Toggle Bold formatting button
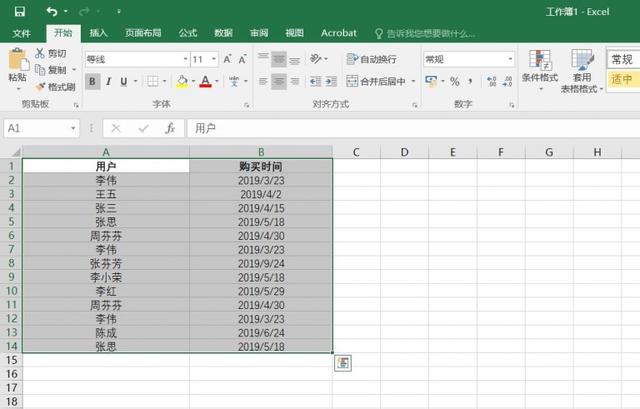Screen dimensions: 640x409 [x=92, y=81]
